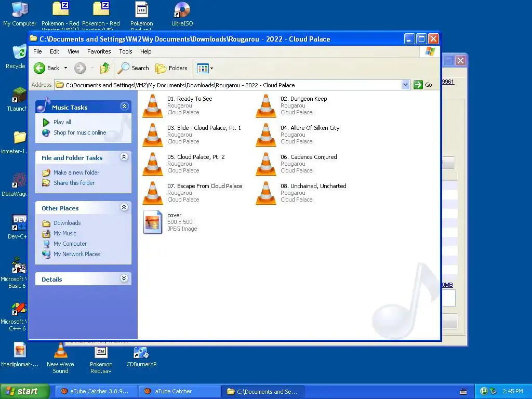The width and height of the screenshot is (532, 399).
Task: Click the Play all green arrow icon
Action: click(46, 122)
